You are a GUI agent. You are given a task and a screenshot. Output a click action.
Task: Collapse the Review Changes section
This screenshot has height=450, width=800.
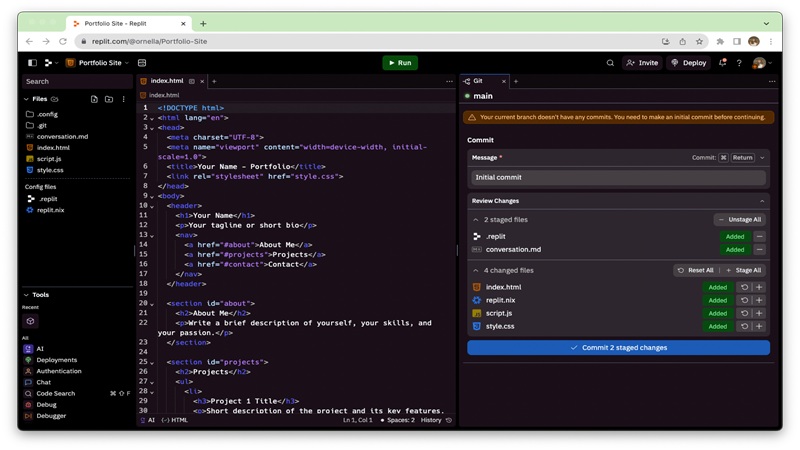761,201
